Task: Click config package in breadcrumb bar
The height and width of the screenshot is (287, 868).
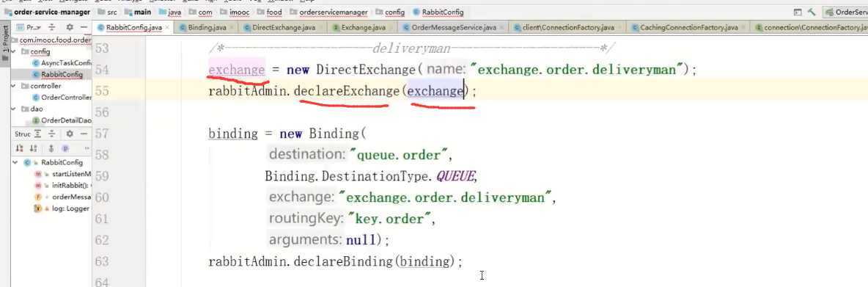Action: (390, 12)
